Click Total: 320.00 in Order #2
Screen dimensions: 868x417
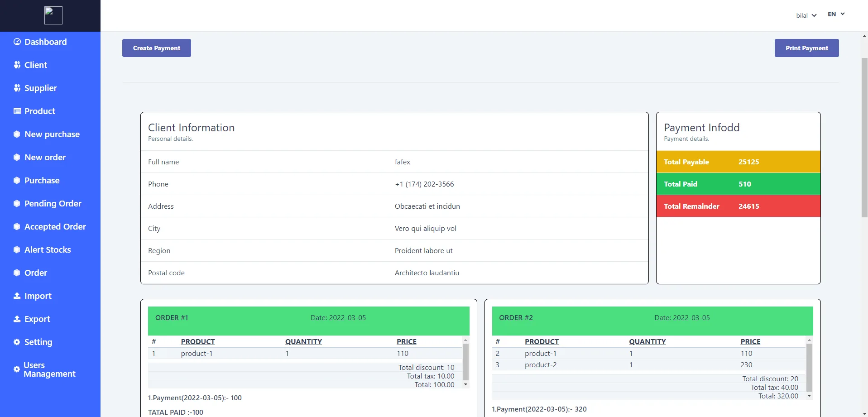point(778,396)
